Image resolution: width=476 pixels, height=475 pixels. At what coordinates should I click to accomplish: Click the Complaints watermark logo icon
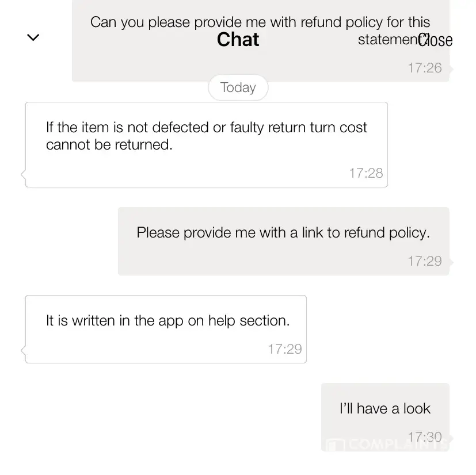coord(334,445)
